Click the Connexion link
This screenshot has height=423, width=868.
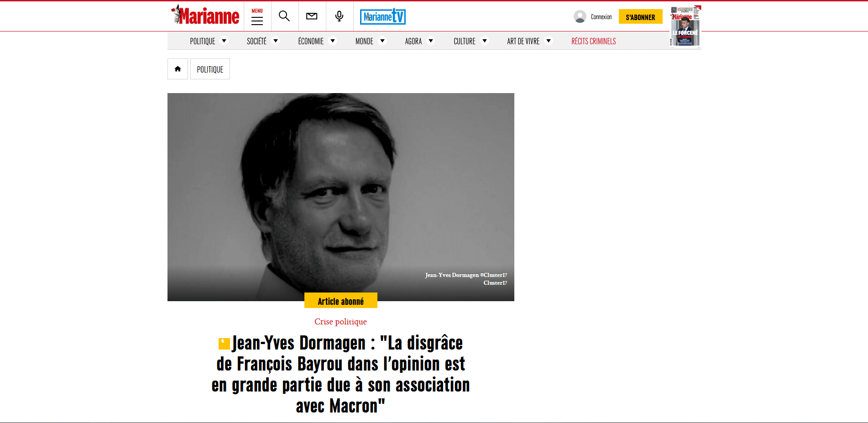coord(601,17)
